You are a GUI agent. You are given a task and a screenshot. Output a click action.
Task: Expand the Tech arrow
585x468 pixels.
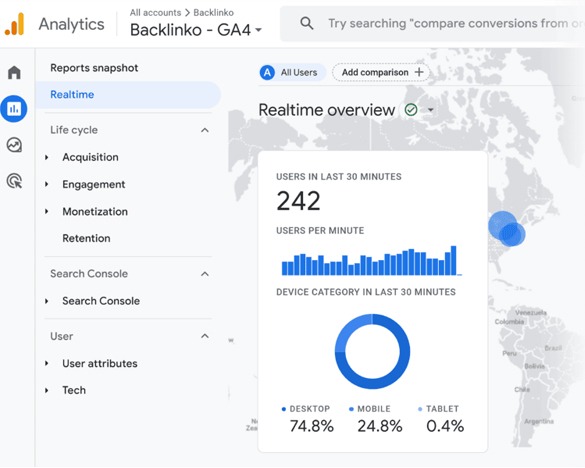[47, 390]
